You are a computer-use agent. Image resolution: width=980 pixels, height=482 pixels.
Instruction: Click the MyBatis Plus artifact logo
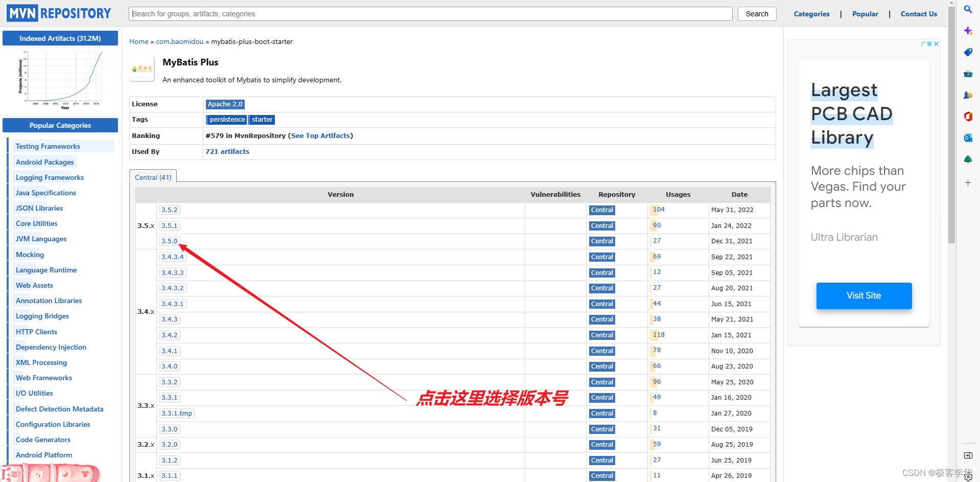(142, 68)
